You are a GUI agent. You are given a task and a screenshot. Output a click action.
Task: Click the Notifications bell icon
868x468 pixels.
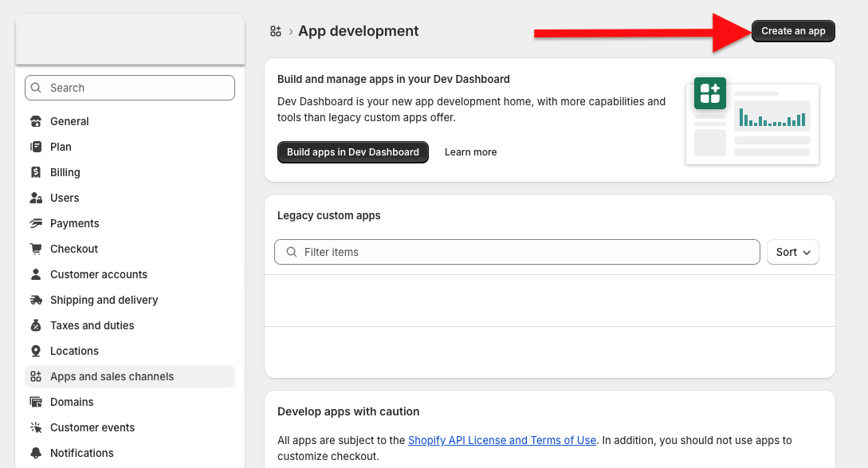pos(36,453)
